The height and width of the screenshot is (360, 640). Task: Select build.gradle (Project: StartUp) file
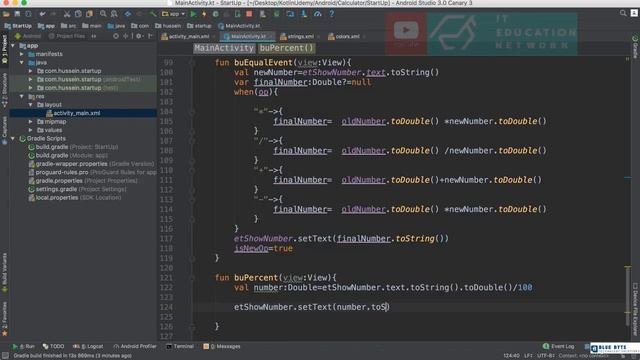(73, 147)
